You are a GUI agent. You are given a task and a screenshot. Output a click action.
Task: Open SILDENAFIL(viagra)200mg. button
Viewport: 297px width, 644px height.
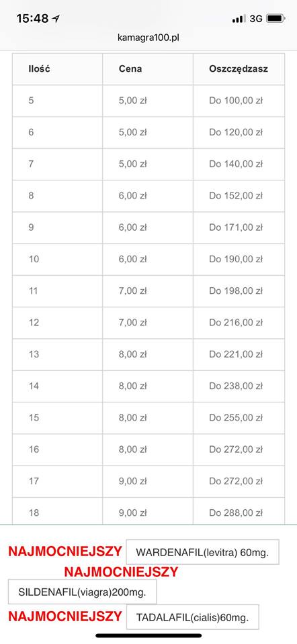point(82,592)
